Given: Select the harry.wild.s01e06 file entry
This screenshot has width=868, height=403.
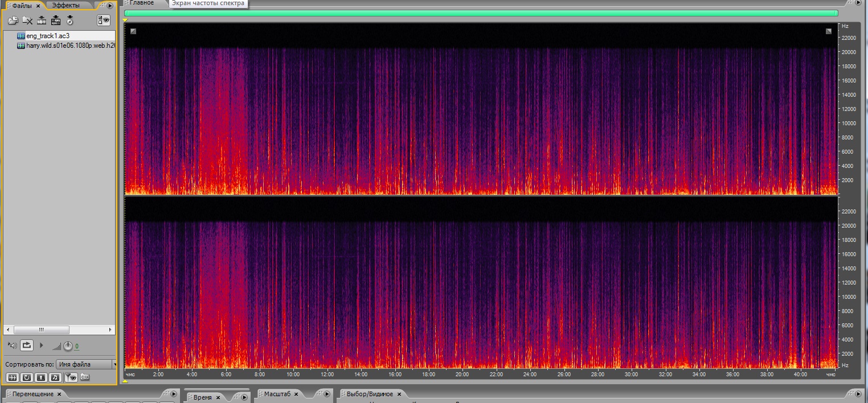Looking at the screenshot, I should point(71,45).
